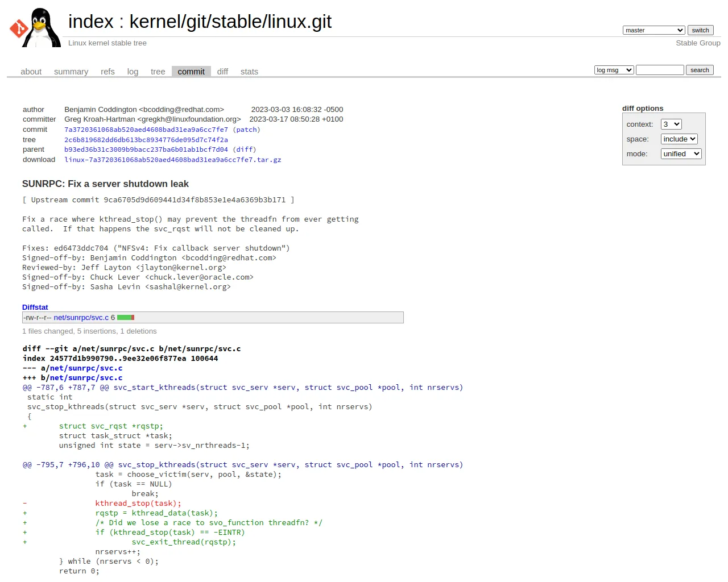Click committer date 2023-03-17 08:50:28
Image resolution: width=728 pixels, height=582 pixels.
tap(296, 119)
